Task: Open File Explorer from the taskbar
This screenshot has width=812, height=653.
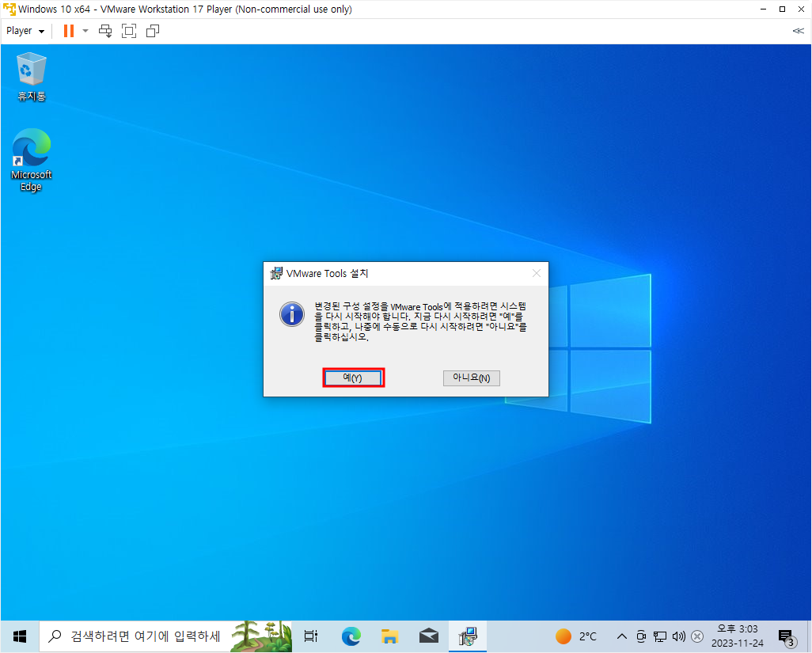Action: [x=389, y=636]
